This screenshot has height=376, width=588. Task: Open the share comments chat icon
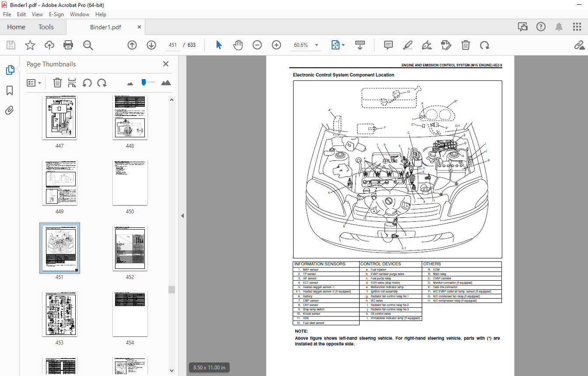523,27
